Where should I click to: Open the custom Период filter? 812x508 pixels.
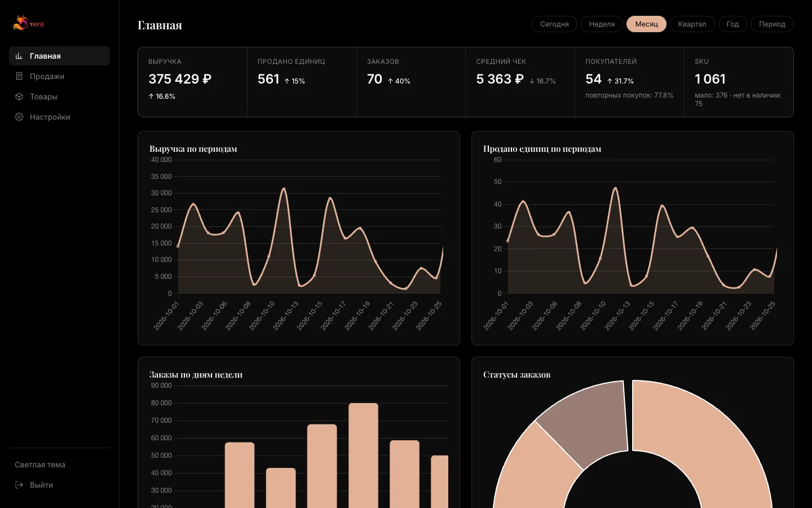772,24
